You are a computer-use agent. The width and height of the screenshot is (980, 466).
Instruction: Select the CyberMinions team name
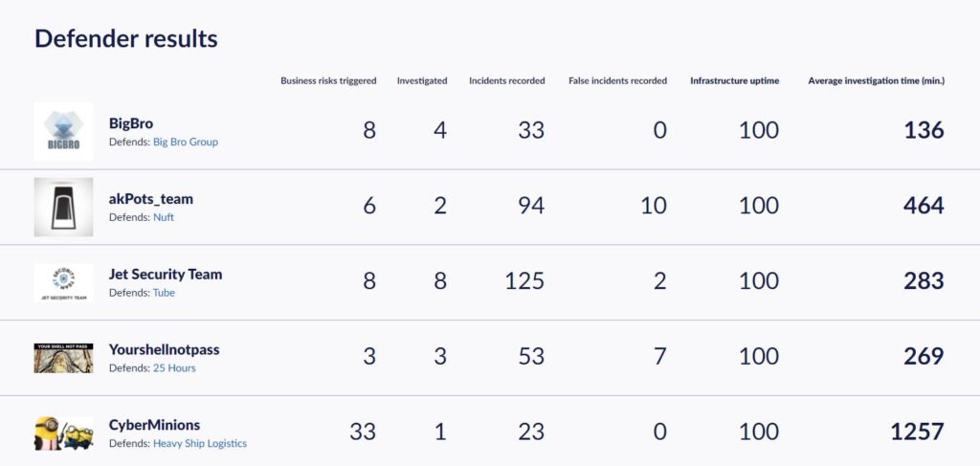tap(155, 425)
